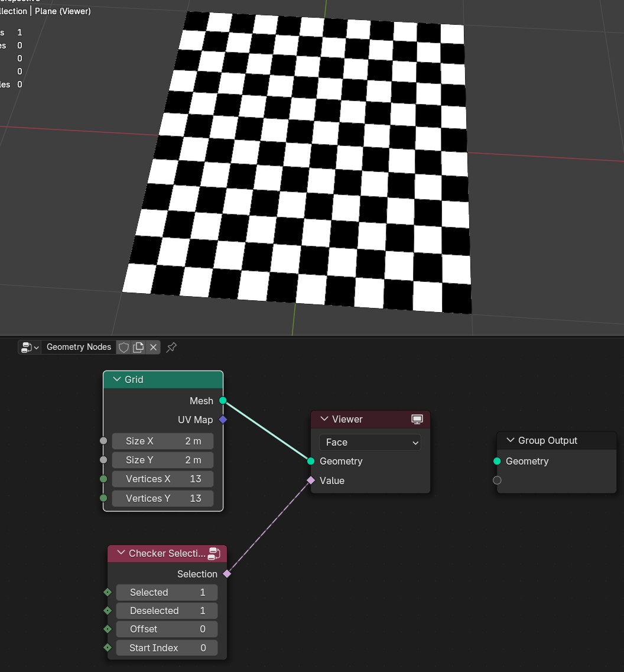Image resolution: width=624 pixels, height=672 pixels.
Task: Toggle fake user shield icon
Action: (x=124, y=347)
